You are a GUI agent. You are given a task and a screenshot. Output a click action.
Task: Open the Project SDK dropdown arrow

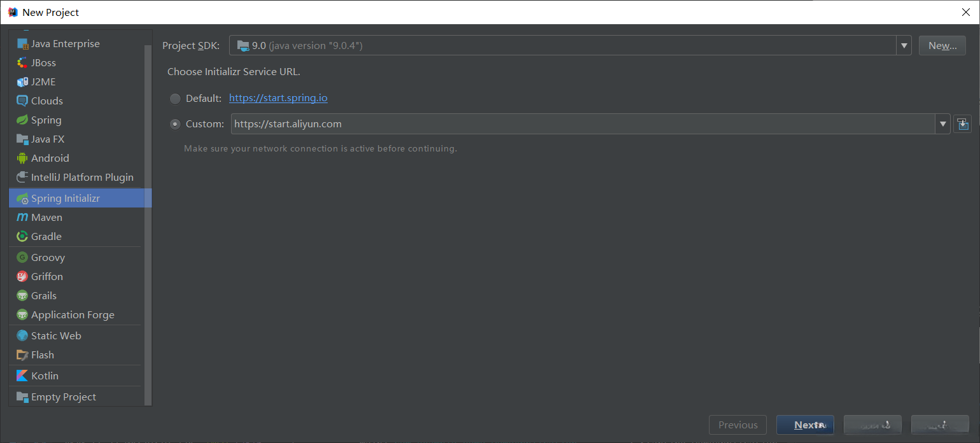pyautogui.click(x=904, y=46)
